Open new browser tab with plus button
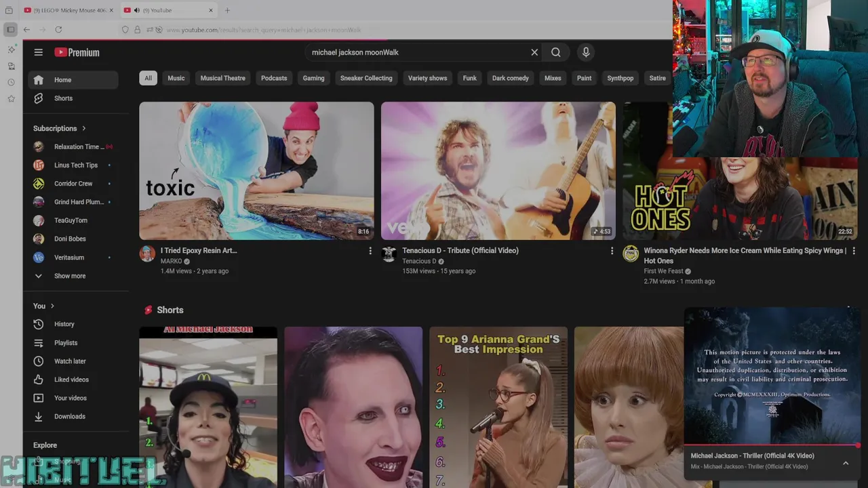 coord(227,10)
